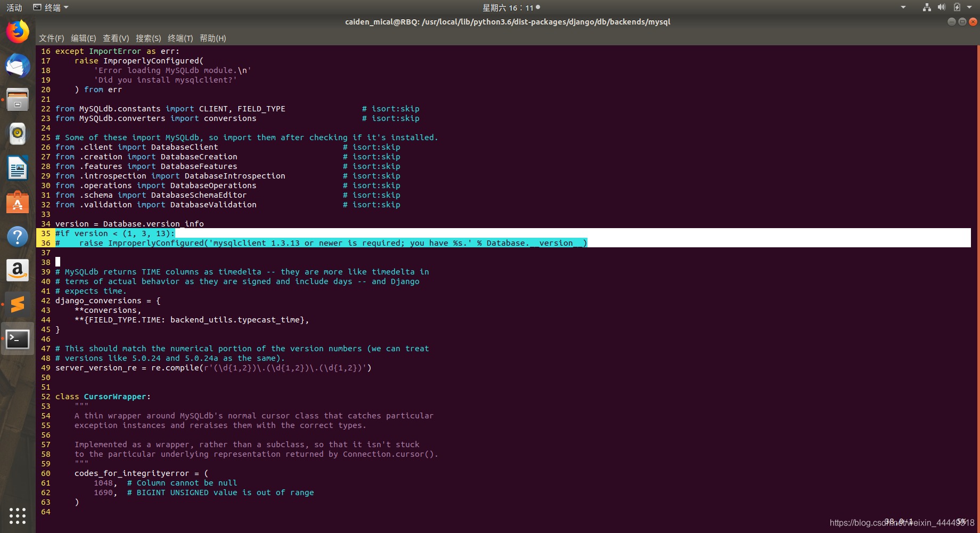Close the terminal window
980x533 pixels.
pyautogui.click(x=973, y=22)
